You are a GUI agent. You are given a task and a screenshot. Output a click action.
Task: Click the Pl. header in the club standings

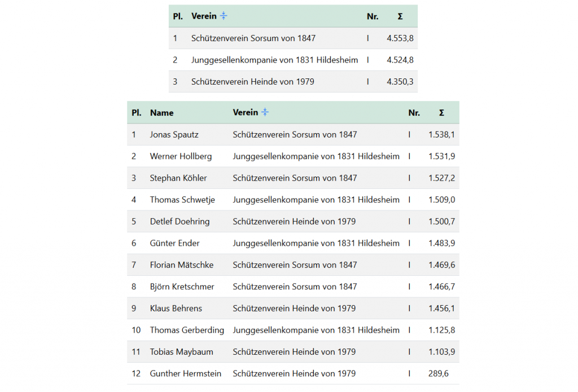coord(176,16)
